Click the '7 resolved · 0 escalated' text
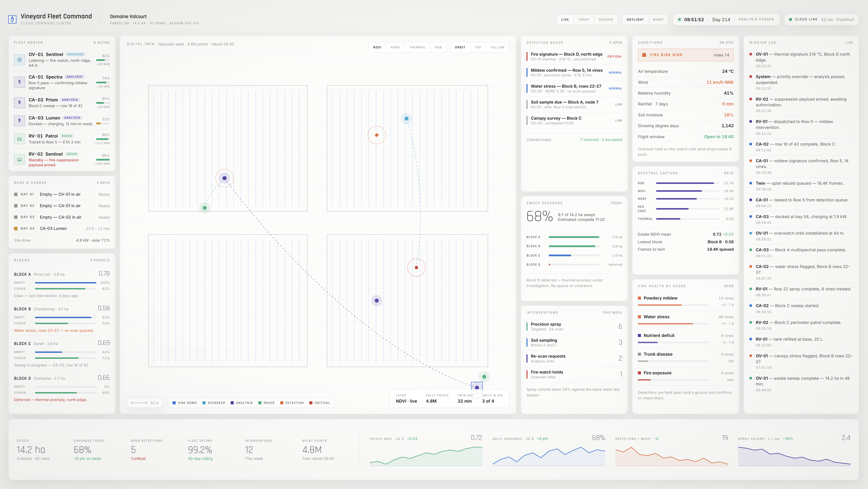 pos(601,140)
